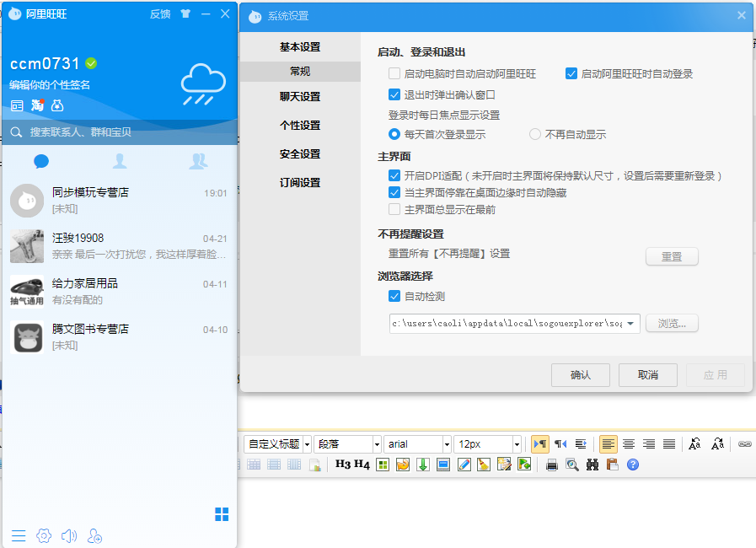Image resolution: width=756 pixels, height=548 pixels.
Task: Click 确认 button in settings dialog
Action: tap(581, 375)
